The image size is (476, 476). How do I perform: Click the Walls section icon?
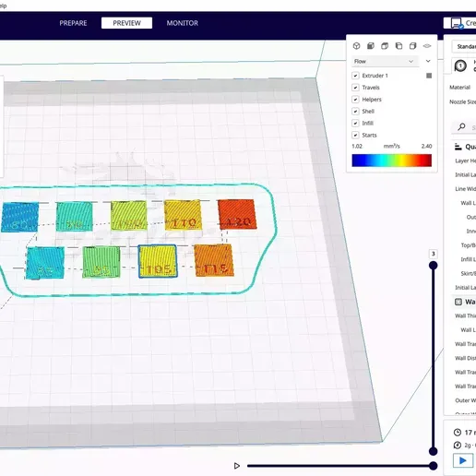(458, 302)
